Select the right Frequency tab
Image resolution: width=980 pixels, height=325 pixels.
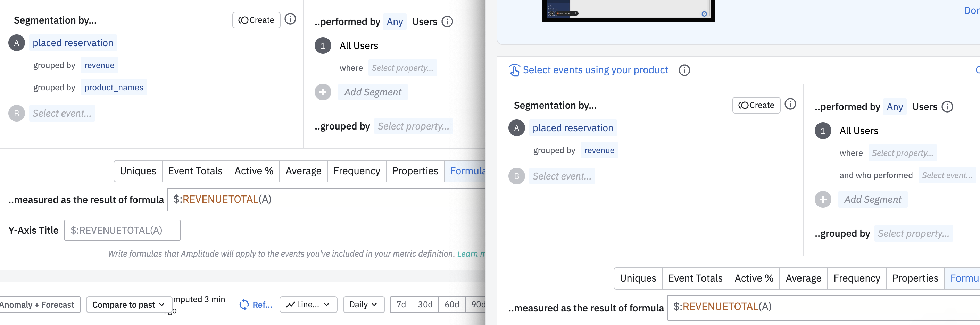pyautogui.click(x=856, y=278)
